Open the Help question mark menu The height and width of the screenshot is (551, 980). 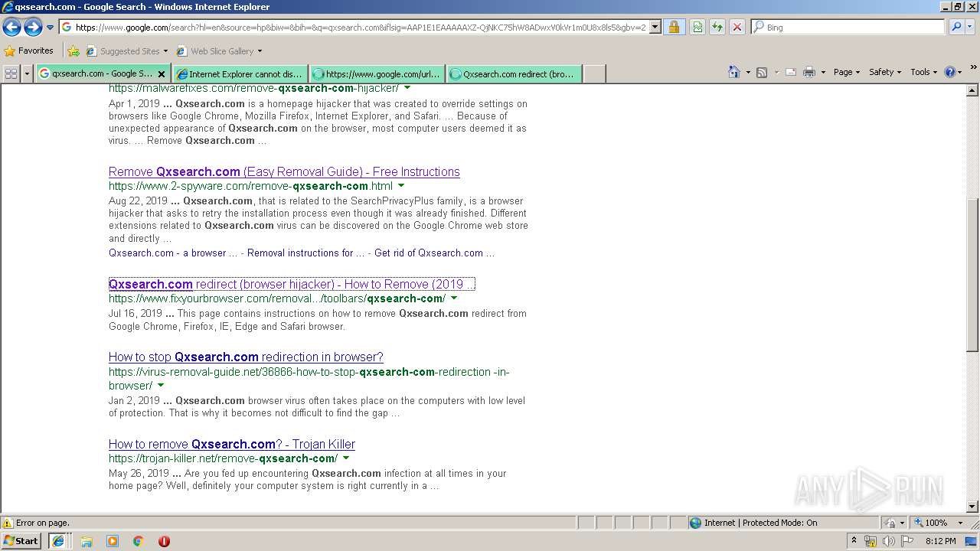953,72
